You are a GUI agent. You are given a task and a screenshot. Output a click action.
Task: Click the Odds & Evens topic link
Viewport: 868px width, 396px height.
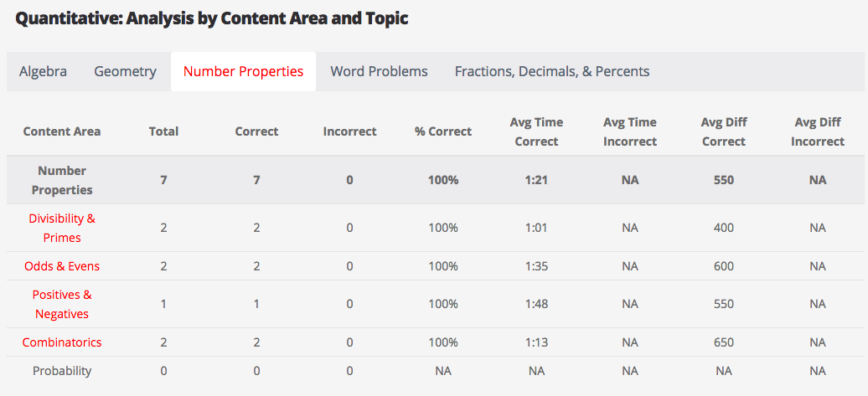pyautogui.click(x=62, y=266)
